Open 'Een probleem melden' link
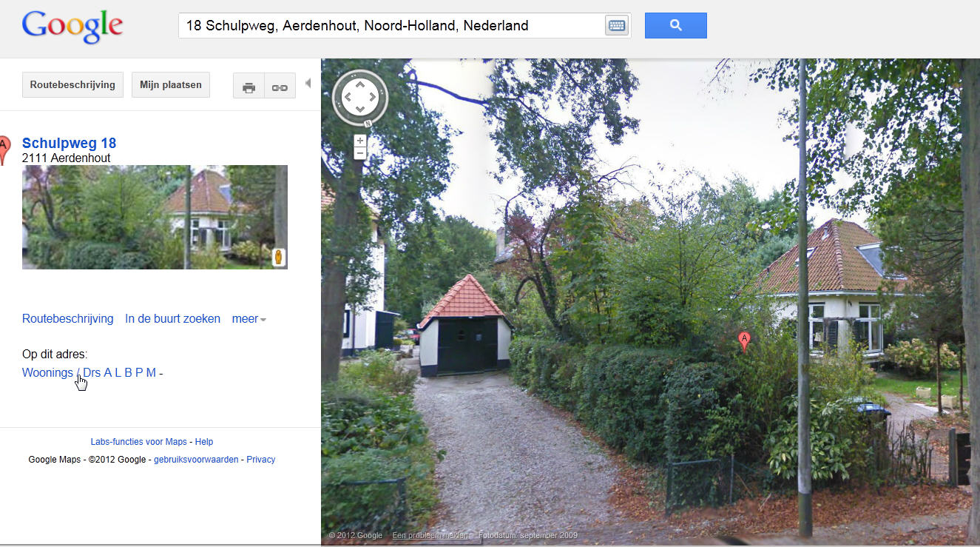The image size is (980, 547). coord(430,535)
